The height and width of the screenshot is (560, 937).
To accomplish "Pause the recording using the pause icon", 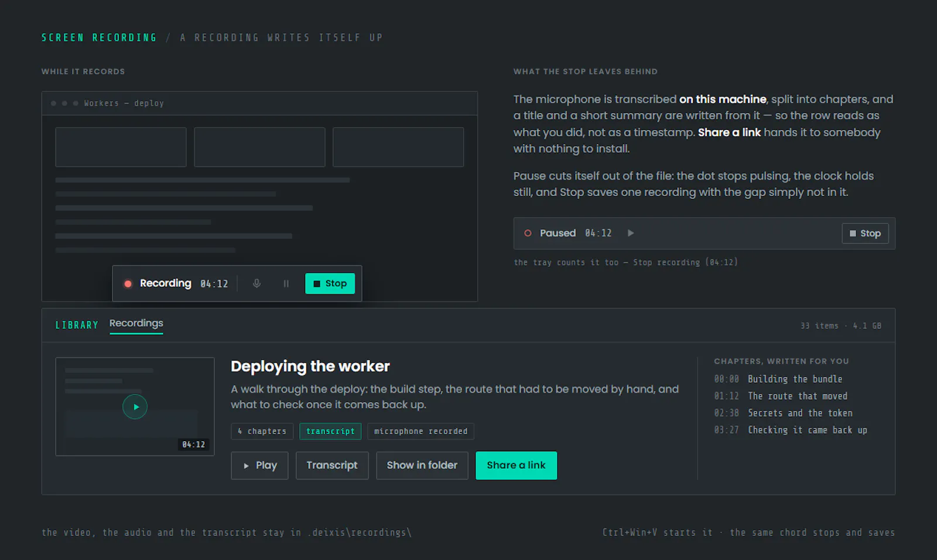I will pyautogui.click(x=286, y=283).
